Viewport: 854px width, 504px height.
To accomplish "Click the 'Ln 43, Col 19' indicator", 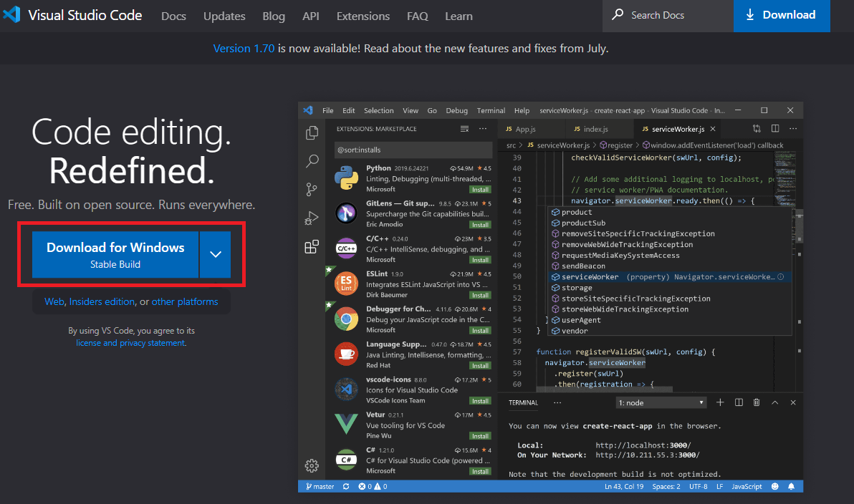I will pyautogui.click(x=623, y=487).
